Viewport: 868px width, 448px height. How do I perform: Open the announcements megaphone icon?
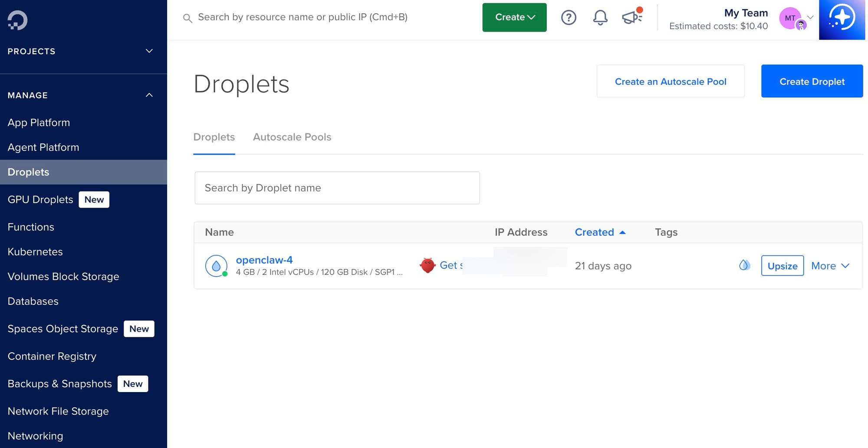point(632,16)
